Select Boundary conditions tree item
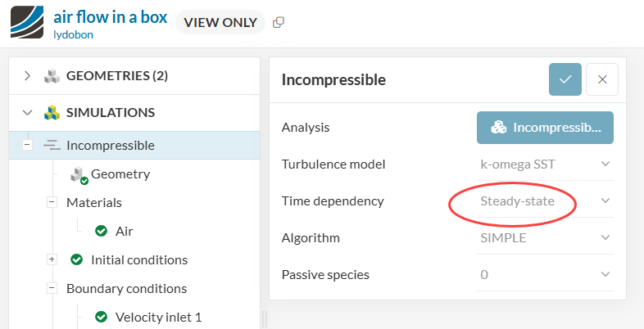The width and height of the screenshot is (644, 329). click(x=126, y=288)
